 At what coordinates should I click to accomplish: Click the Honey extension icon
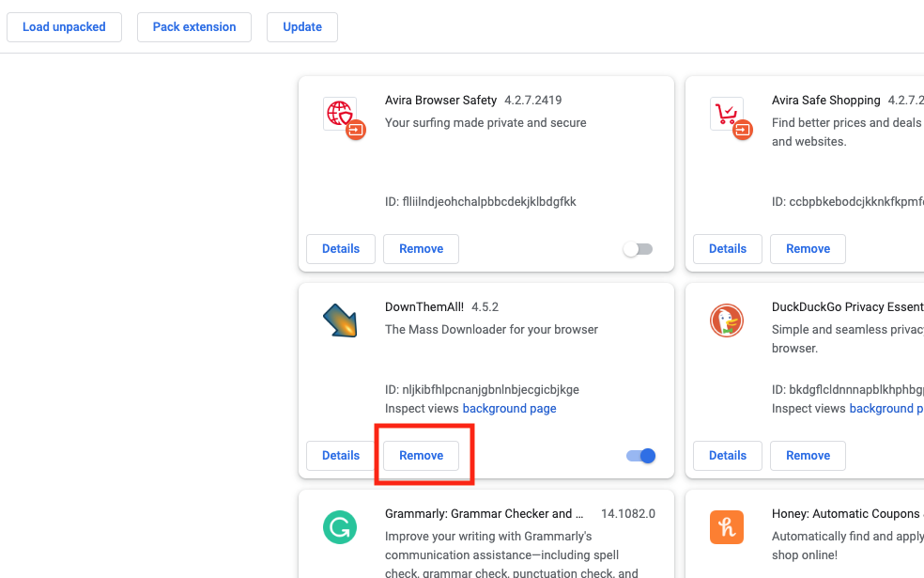coord(727,527)
